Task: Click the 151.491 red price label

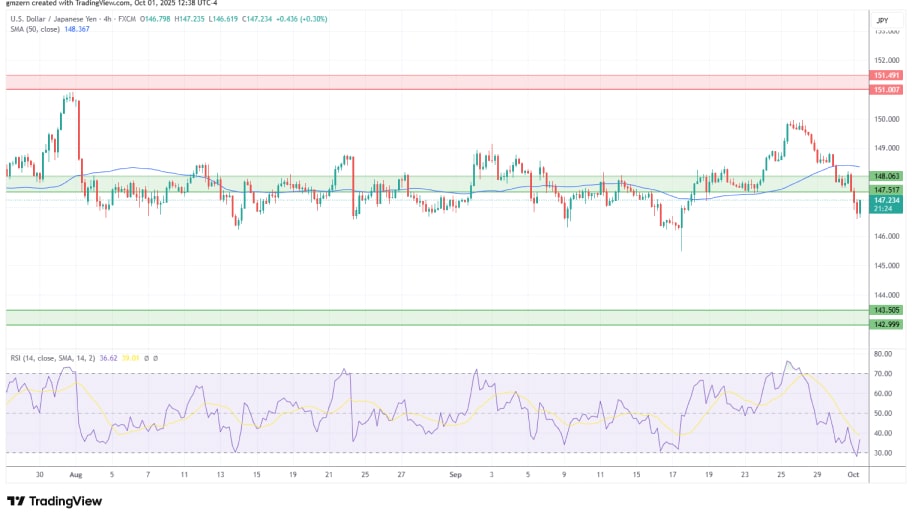Action: coord(884,75)
